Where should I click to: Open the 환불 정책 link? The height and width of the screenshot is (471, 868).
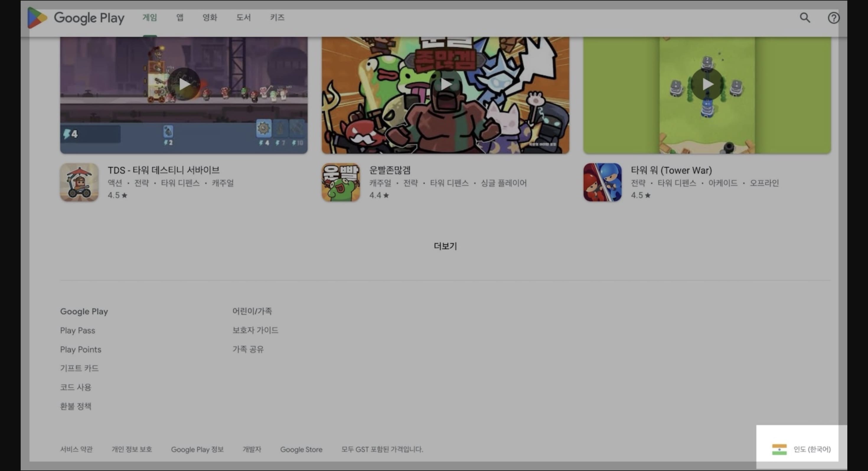coord(76,406)
